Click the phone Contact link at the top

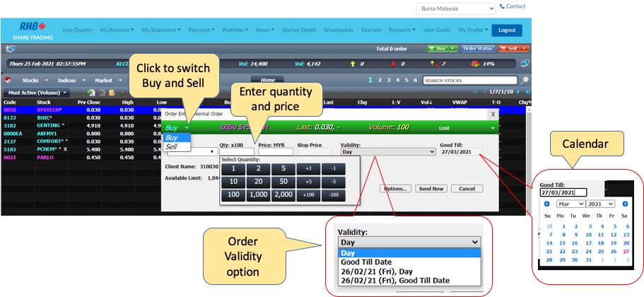click(513, 6)
